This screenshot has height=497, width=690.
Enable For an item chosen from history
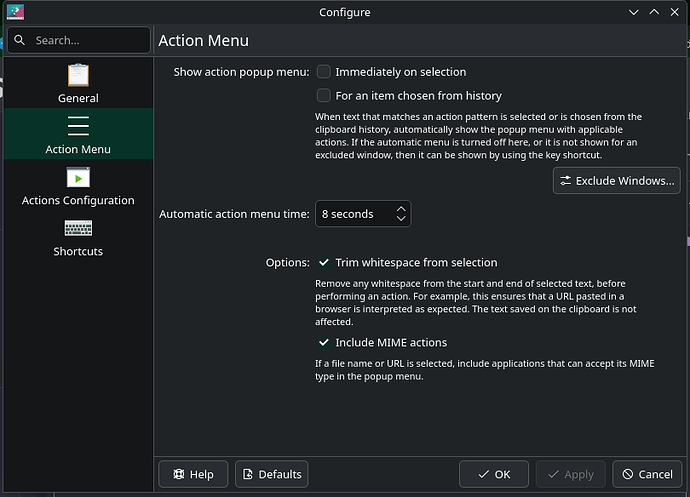click(x=324, y=96)
